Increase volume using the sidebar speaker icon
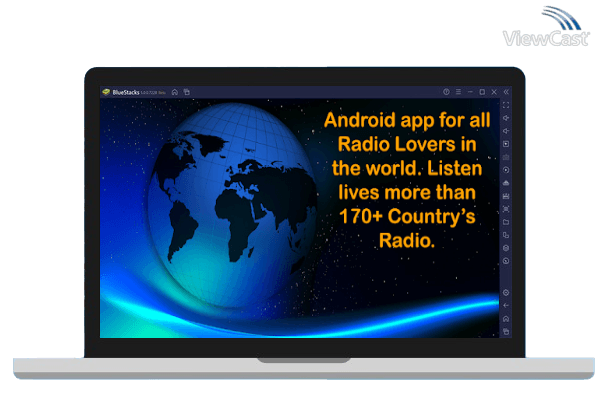The width and height of the screenshot is (602, 414). click(506, 118)
